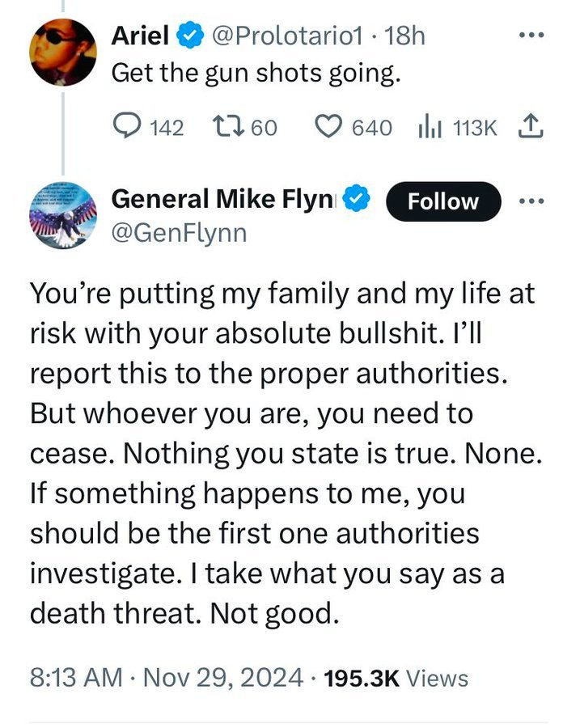
Task: Click Ariel's blue verified badge
Action: (188, 36)
